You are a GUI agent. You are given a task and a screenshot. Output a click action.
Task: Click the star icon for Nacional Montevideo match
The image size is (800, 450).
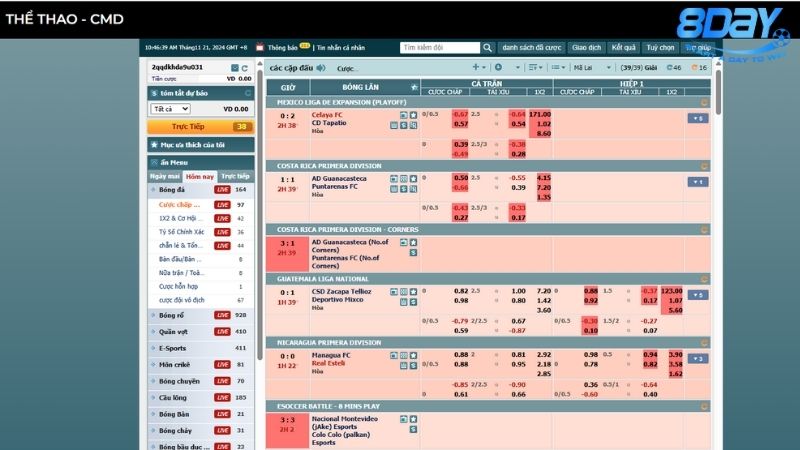[x=413, y=419]
